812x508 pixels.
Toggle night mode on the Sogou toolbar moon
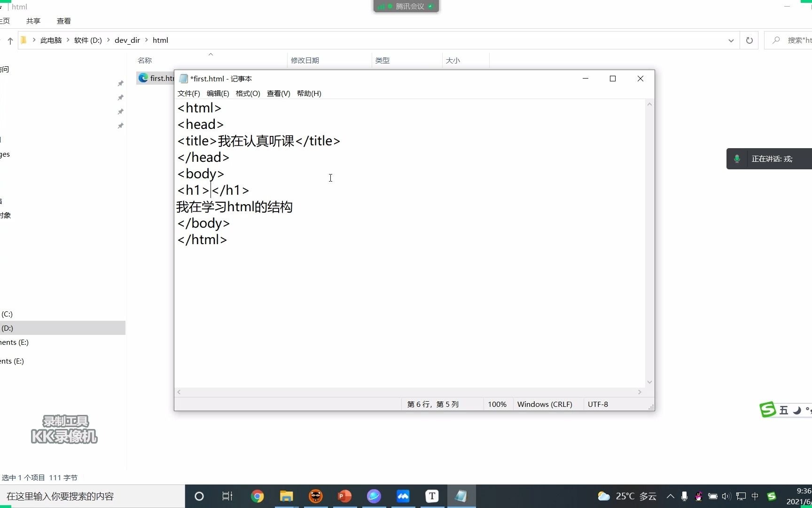coord(796,410)
